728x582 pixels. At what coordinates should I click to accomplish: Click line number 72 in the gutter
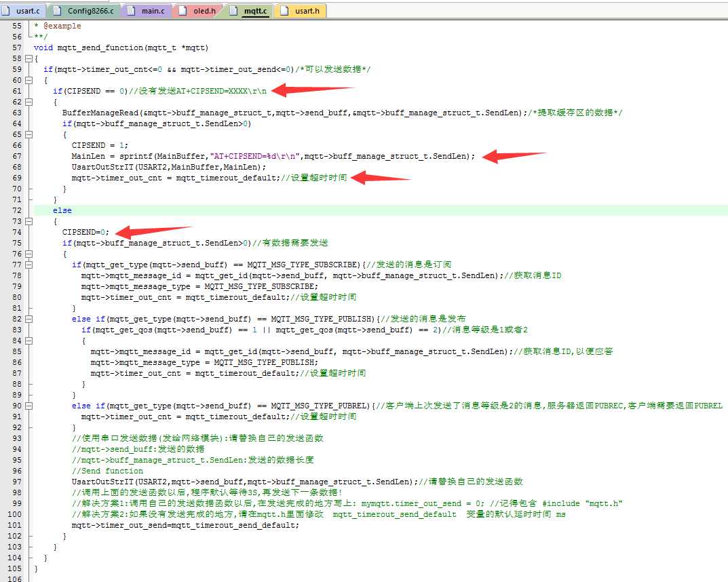coord(17,211)
